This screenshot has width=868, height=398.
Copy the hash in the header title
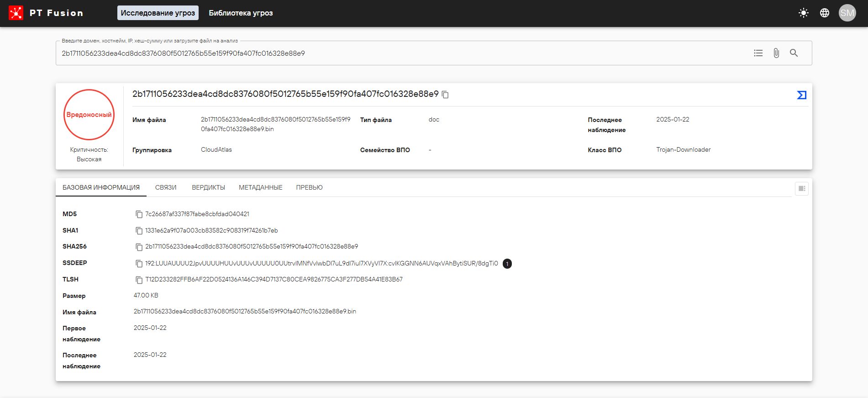445,95
